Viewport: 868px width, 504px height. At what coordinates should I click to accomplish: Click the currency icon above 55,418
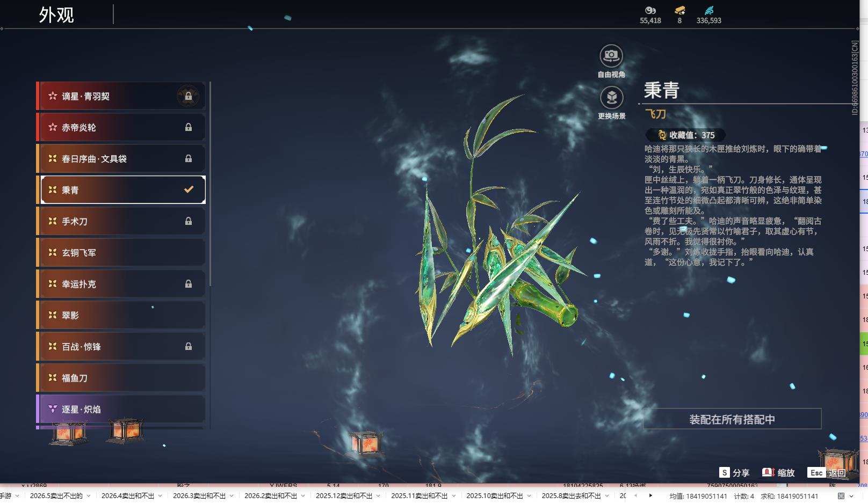pos(650,10)
